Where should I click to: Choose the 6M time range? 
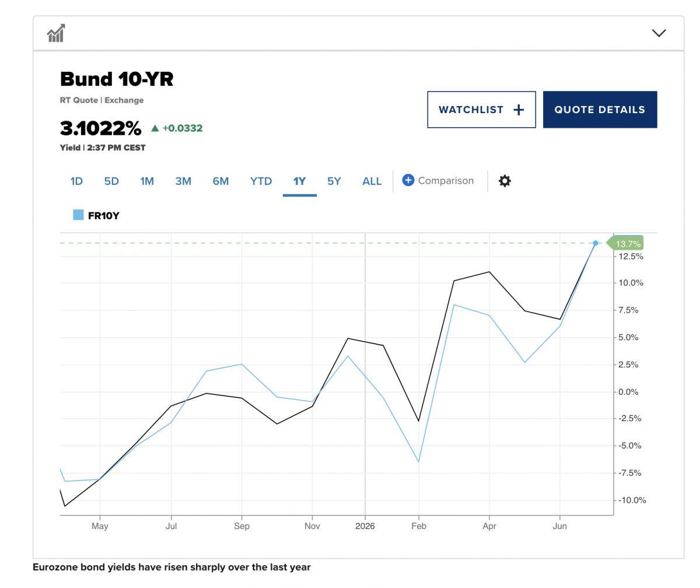(220, 181)
